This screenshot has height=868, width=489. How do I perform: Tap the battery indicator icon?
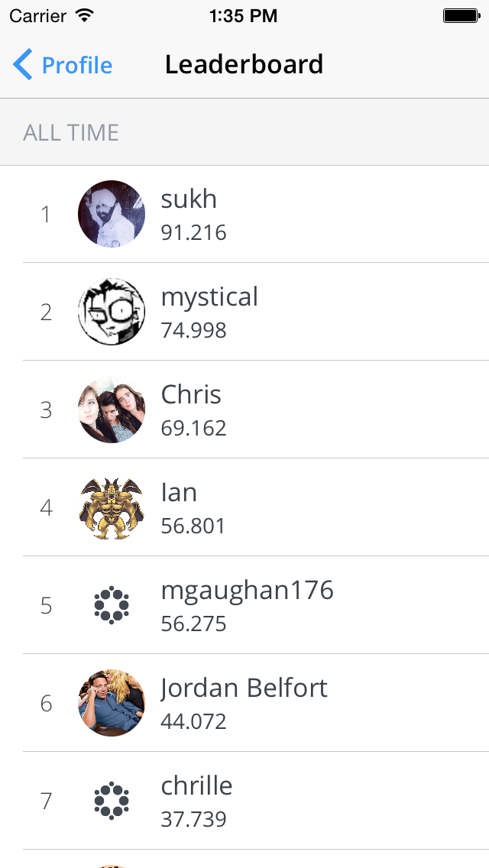[x=461, y=15]
